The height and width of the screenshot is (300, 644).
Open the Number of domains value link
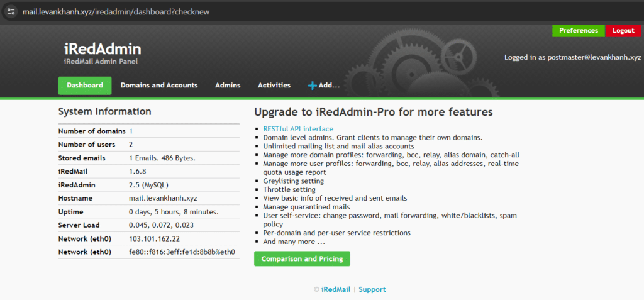tap(131, 131)
